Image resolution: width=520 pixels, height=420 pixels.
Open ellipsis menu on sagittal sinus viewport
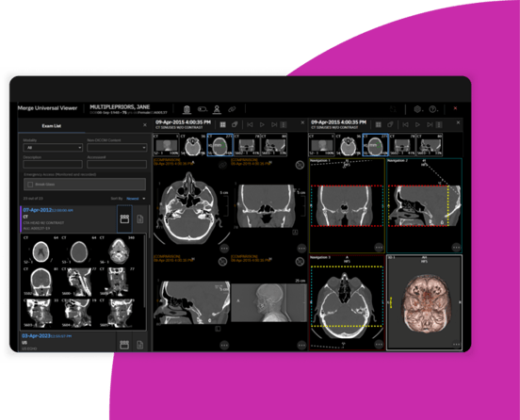[224, 346]
